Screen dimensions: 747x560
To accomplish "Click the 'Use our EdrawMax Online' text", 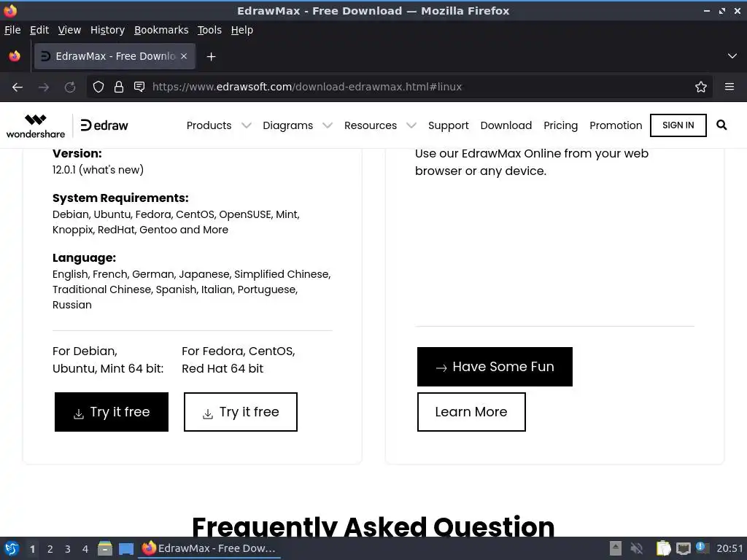I will point(532,162).
